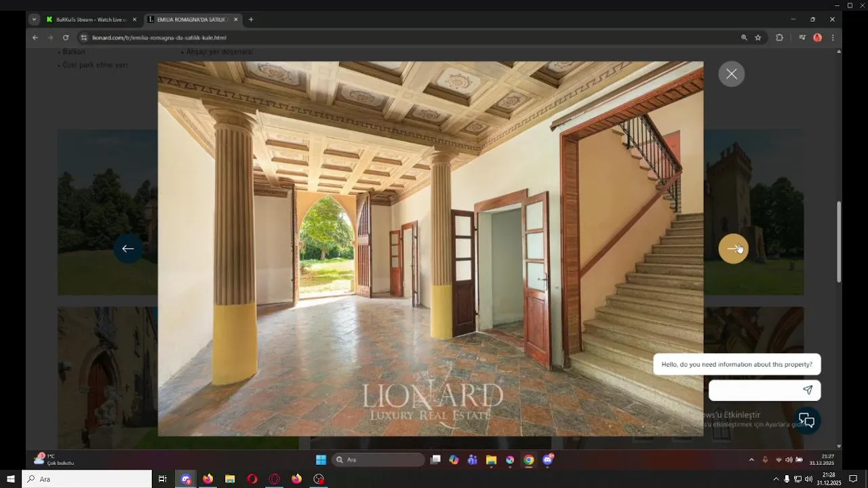The height and width of the screenshot is (488, 868).
Task: Open the media control button
Action: tap(802, 38)
